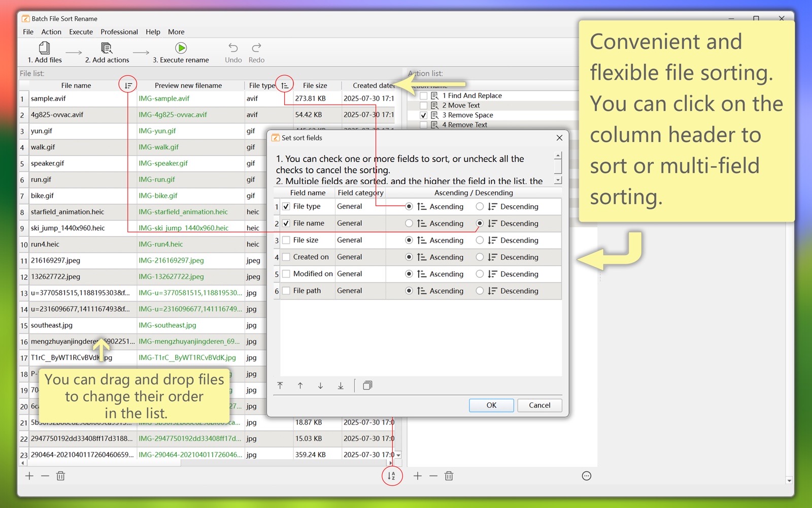Uncheck the File type sort field
Viewport: 812px width, 508px height.
tap(286, 206)
